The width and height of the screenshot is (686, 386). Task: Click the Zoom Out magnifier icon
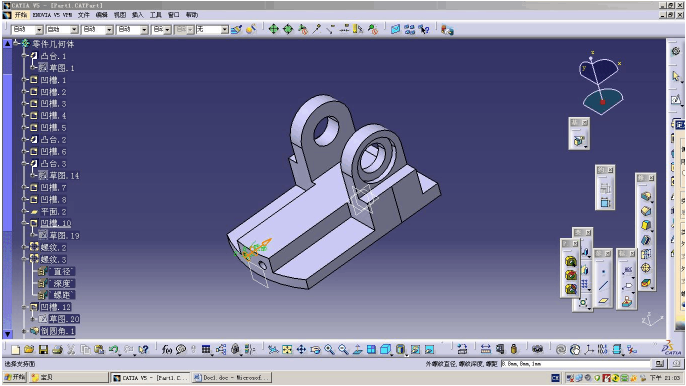(343, 349)
